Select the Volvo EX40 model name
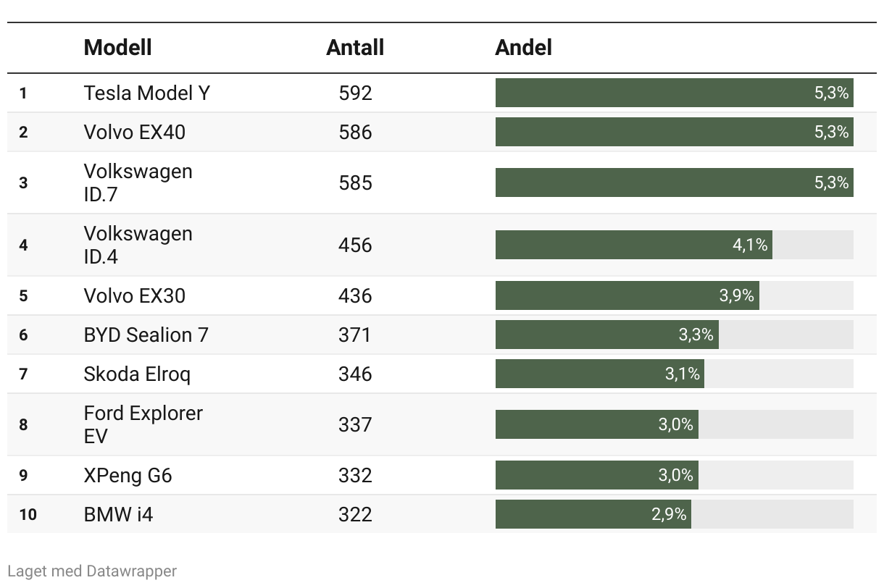 pyautogui.click(x=135, y=132)
